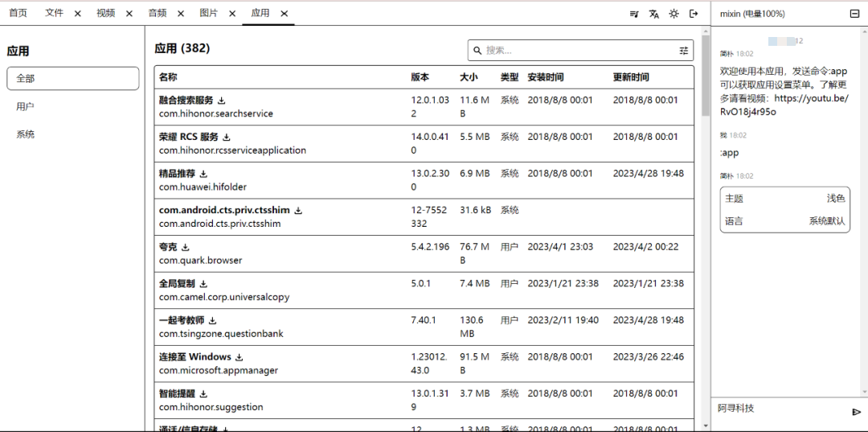Select com.camel.corp.universalcopy package name
Viewport: 868px width, 432px height.
224,297
